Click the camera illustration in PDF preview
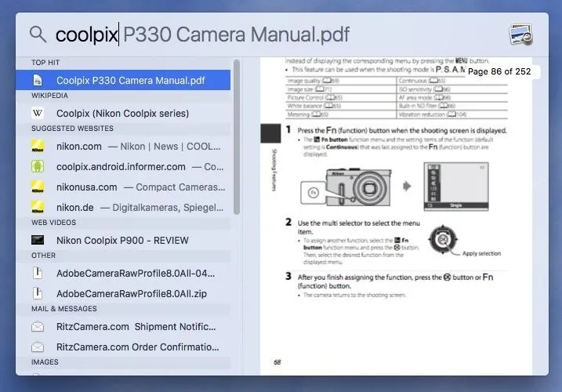Screen dimensions: 562x392 tap(346, 188)
